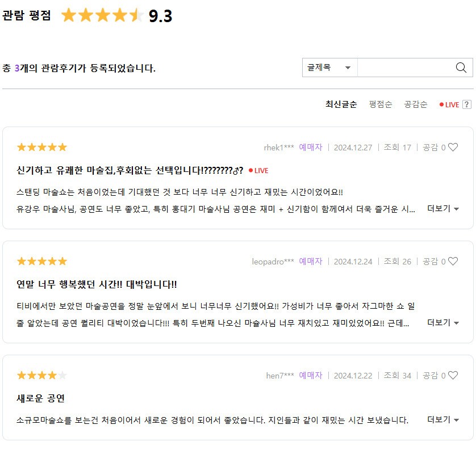
Task: Expand first review with 더보기
Action: coord(443,209)
